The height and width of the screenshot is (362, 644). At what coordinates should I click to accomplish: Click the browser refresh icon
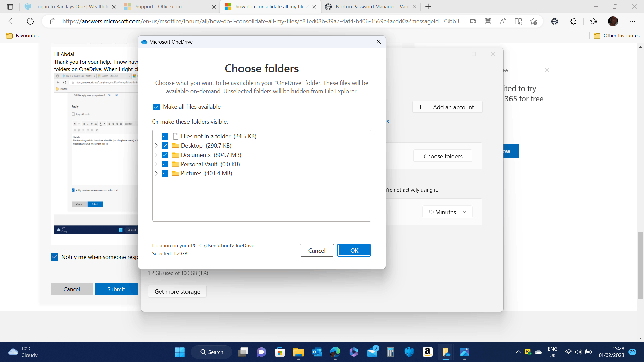click(x=30, y=21)
